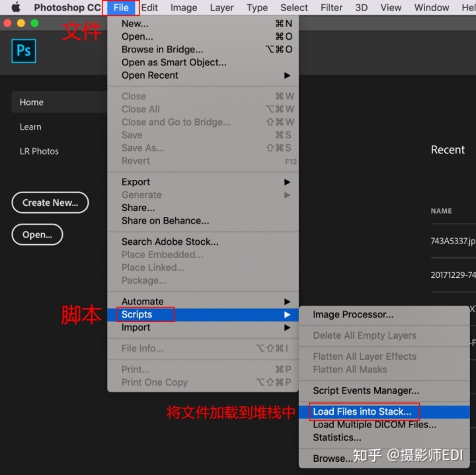476x475 pixels.
Task: Close the File menu via File tab
Action: click(x=121, y=7)
